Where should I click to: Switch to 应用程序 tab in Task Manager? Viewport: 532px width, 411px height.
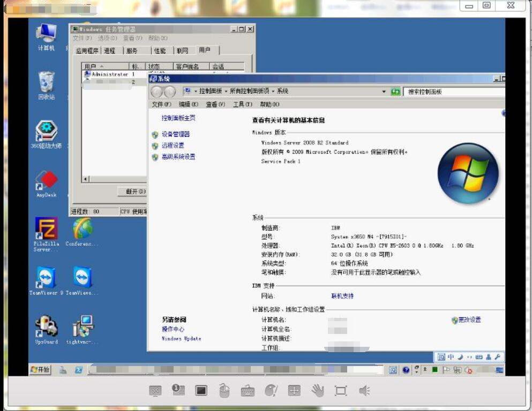[x=87, y=51]
